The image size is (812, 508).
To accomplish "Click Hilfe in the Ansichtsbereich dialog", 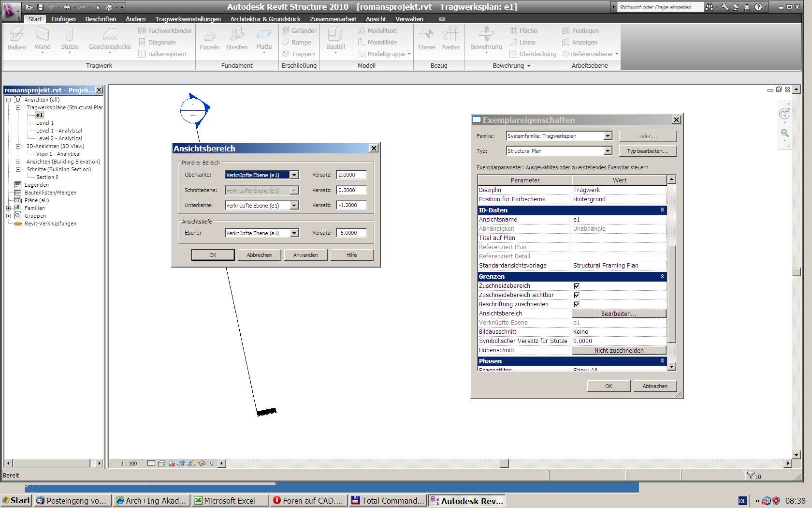I will point(352,255).
